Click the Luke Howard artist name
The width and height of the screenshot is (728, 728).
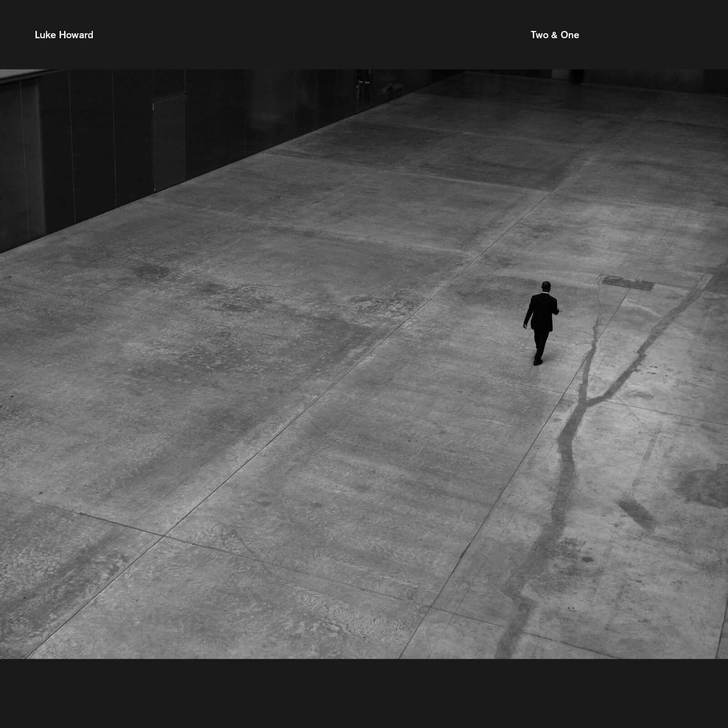(64, 35)
